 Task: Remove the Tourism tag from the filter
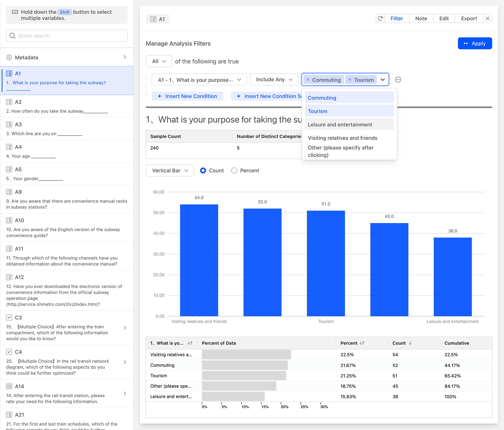(x=350, y=80)
